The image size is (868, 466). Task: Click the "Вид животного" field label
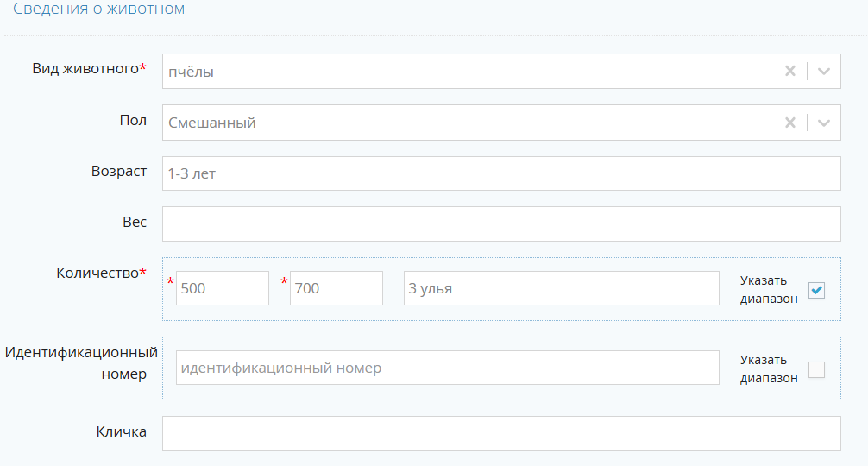pos(85,69)
